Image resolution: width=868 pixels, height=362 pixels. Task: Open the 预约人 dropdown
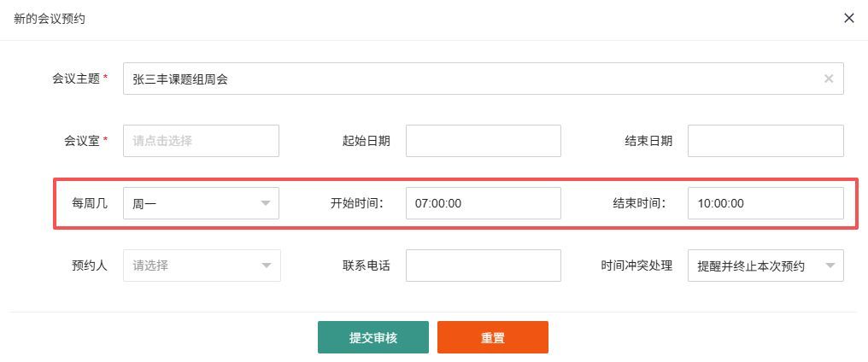[x=201, y=266]
